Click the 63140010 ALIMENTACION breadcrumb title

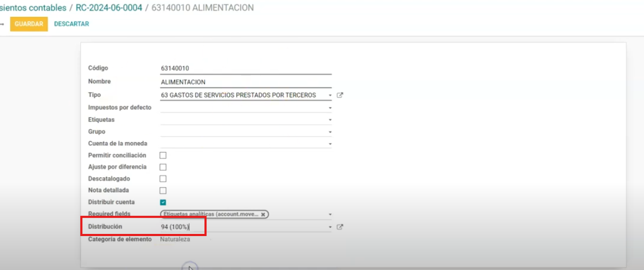(x=203, y=8)
